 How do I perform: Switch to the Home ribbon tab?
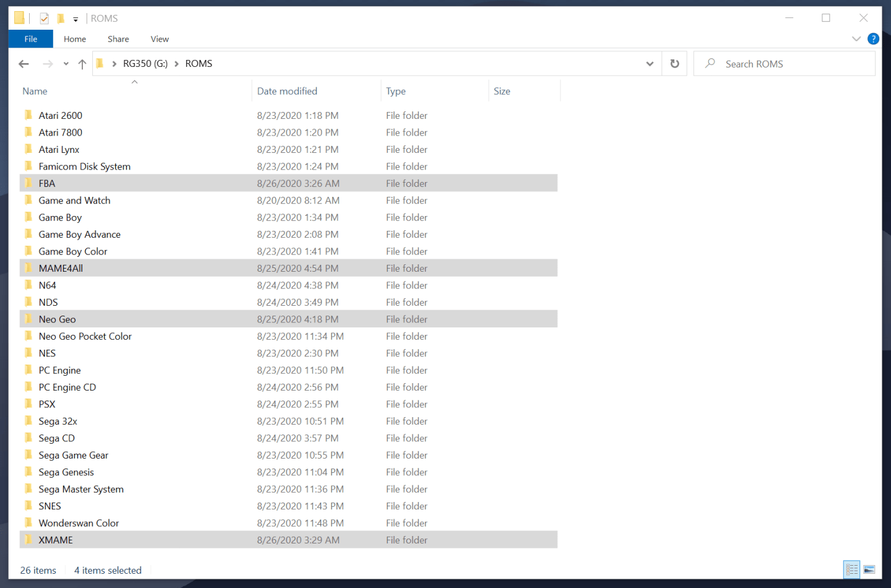(75, 39)
